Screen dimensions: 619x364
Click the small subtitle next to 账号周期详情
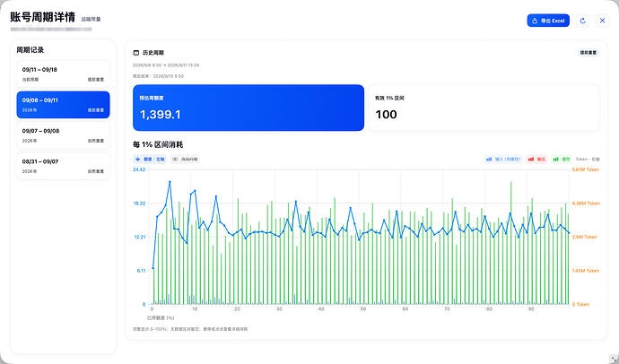click(91, 19)
